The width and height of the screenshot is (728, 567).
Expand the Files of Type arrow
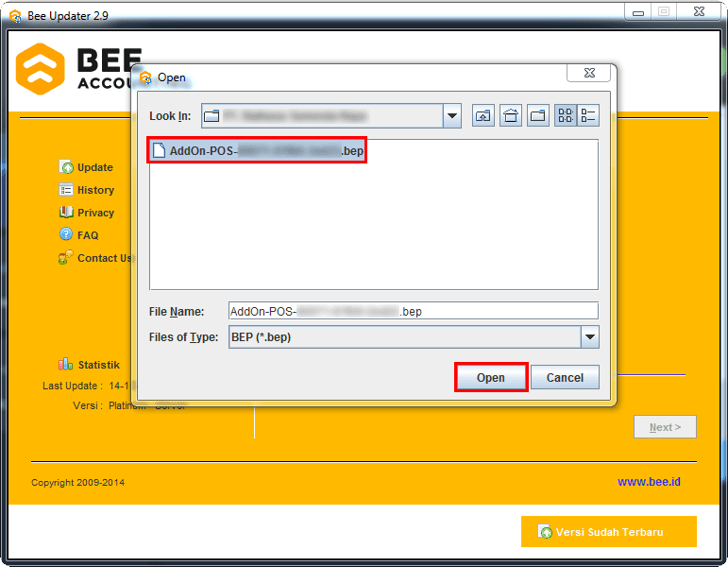coord(590,337)
